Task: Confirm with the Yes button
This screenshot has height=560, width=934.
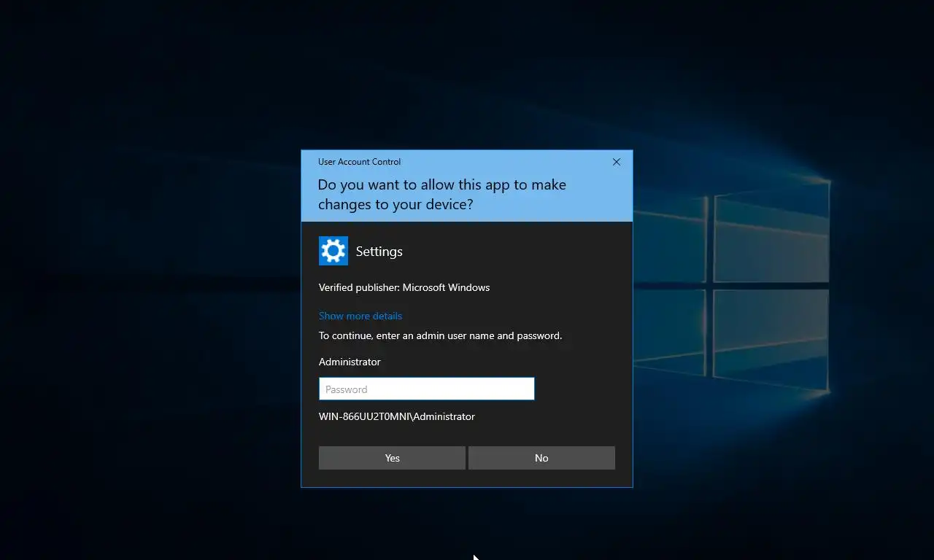Action: coord(392,458)
